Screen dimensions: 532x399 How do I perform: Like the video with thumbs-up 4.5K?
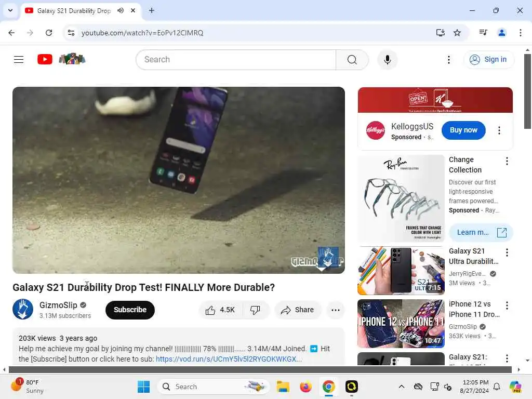220,310
